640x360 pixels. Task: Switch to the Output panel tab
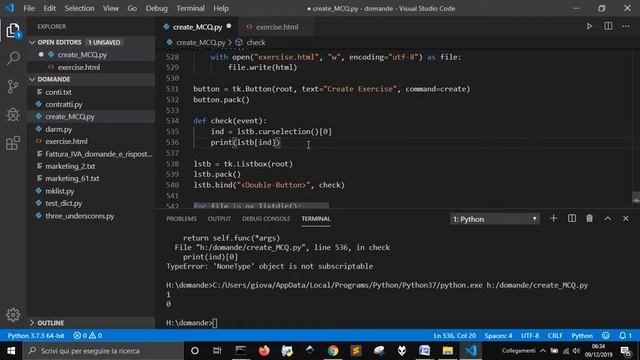[x=219, y=219]
